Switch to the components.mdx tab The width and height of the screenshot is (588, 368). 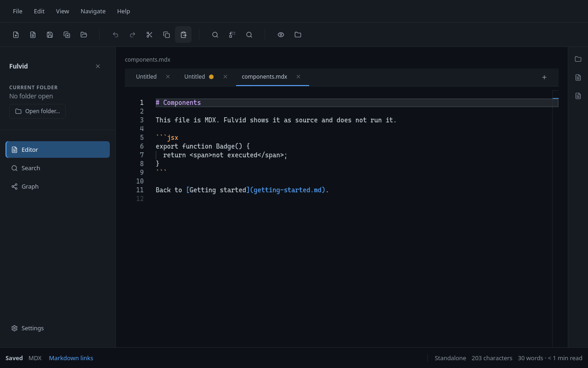pos(265,77)
